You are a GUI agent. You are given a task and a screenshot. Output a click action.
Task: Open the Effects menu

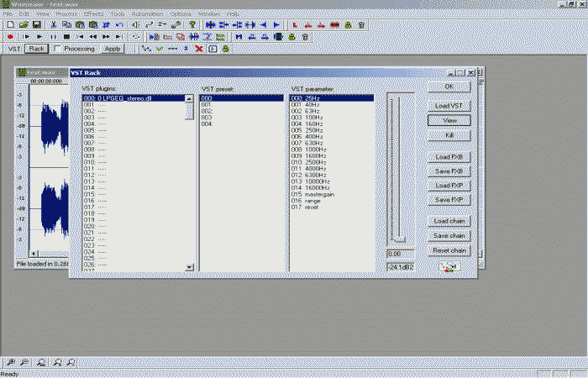click(x=92, y=14)
